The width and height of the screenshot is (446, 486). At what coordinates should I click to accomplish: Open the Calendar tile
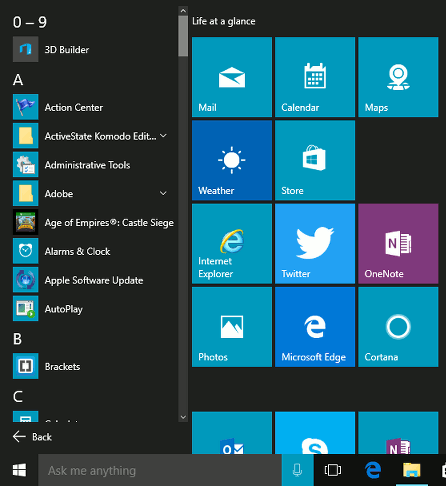(315, 77)
